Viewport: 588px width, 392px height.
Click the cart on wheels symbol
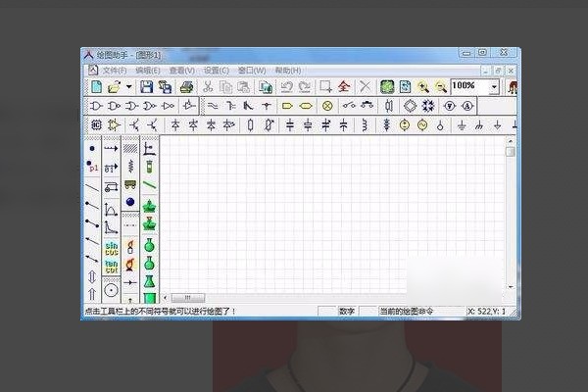click(x=111, y=185)
